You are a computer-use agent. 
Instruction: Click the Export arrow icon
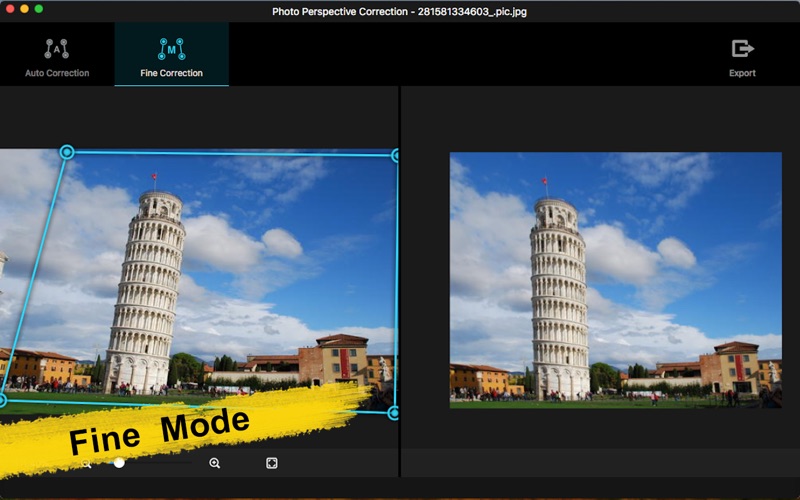(x=742, y=48)
